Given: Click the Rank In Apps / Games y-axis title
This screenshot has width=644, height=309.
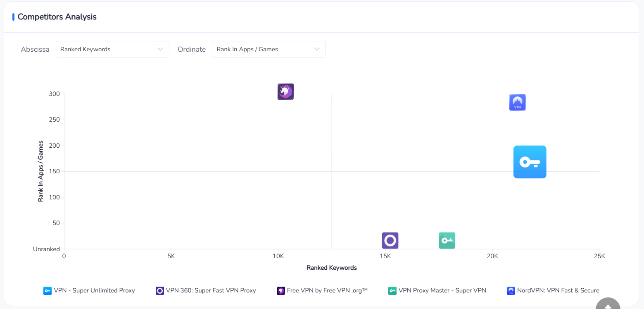Looking at the screenshot, I should tap(40, 170).
